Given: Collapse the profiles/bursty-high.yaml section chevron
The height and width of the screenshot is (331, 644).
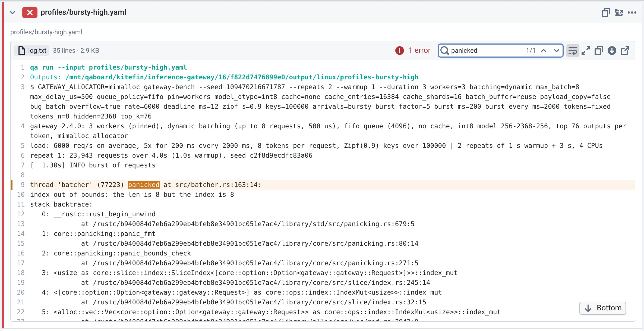Looking at the screenshot, I should [x=12, y=13].
